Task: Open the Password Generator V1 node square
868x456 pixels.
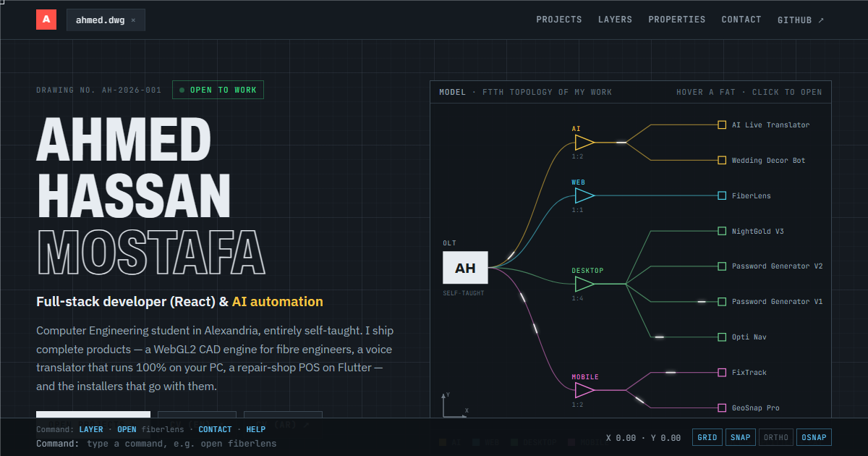Action: 722,302
